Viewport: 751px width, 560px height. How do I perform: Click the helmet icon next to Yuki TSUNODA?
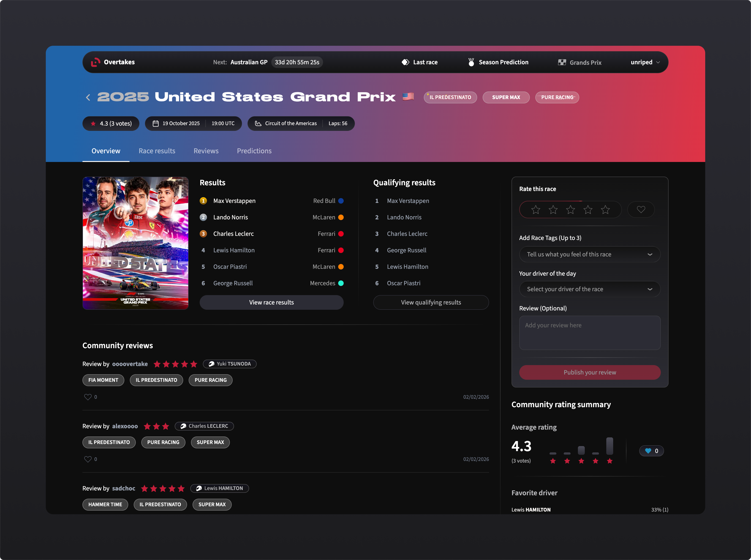(211, 364)
